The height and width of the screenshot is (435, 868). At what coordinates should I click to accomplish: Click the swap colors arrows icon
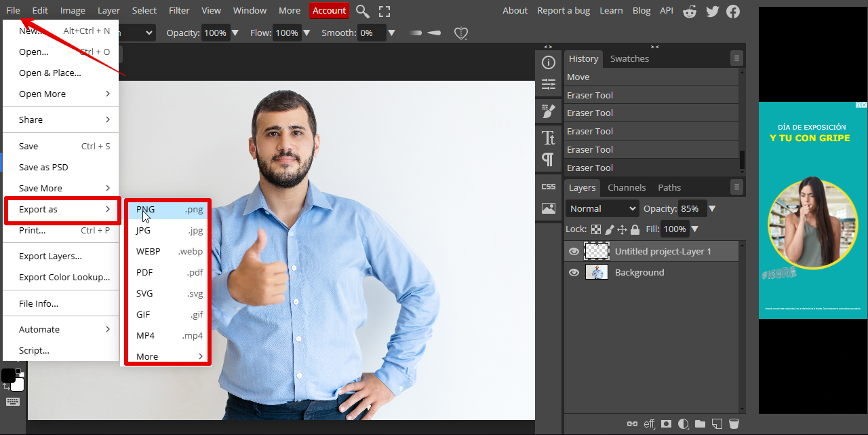click(5, 387)
